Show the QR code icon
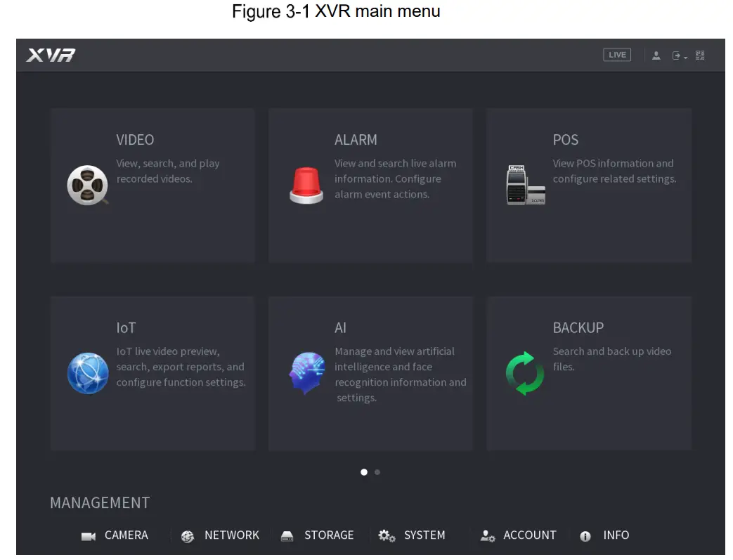The height and width of the screenshot is (560, 733). (x=700, y=56)
